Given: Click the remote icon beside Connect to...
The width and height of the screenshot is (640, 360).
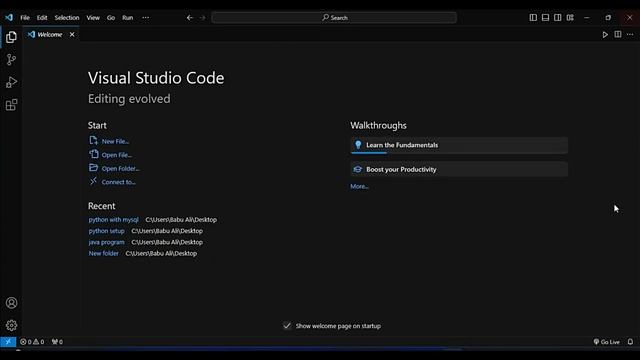Looking at the screenshot, I should coord(93,181).
